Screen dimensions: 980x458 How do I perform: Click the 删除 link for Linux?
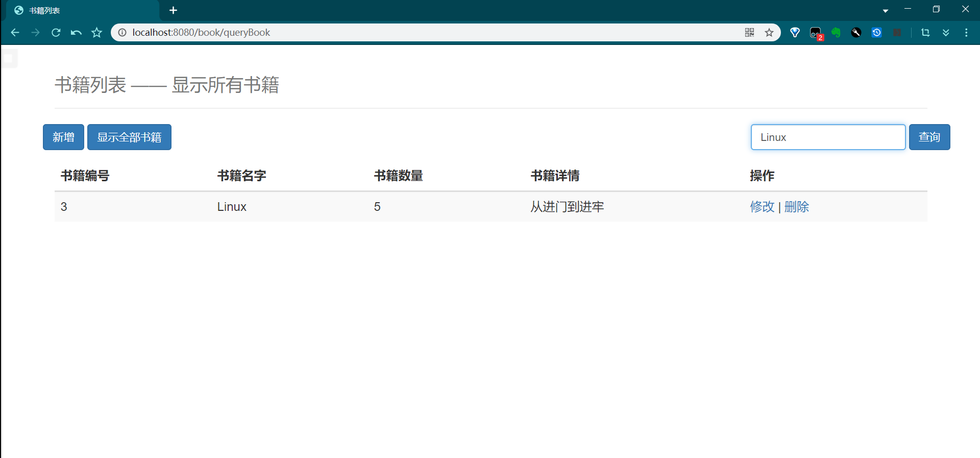797,207
